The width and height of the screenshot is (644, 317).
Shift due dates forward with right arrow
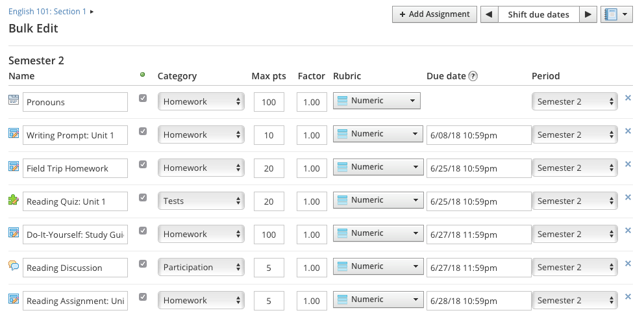point(588,14)
